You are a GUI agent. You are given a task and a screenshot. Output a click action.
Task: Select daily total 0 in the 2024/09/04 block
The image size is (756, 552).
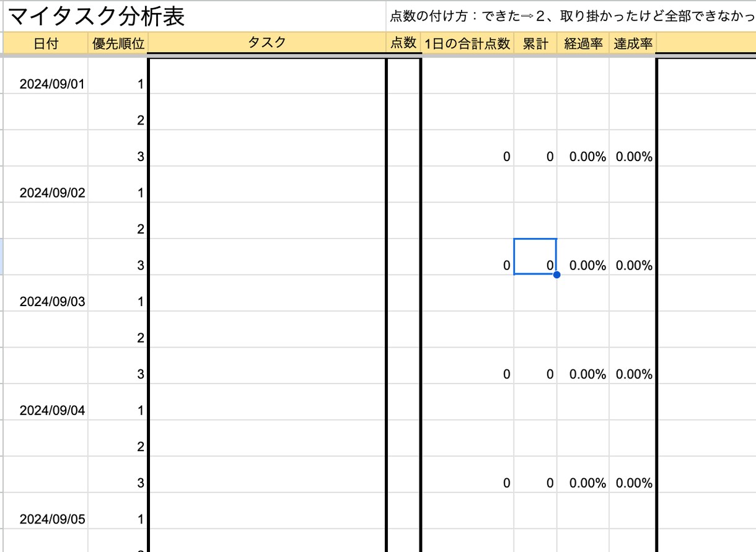pyautogui.click(x=468, y=474)
